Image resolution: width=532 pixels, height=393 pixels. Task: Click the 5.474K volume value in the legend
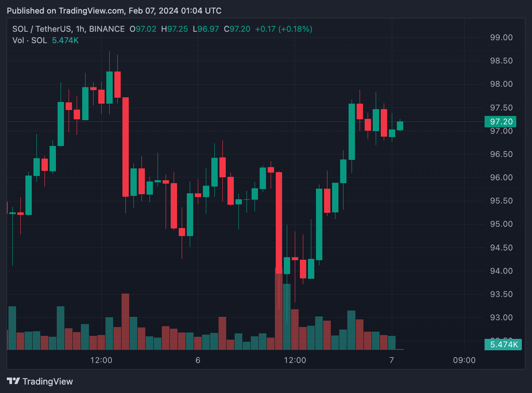click(65, 41)
